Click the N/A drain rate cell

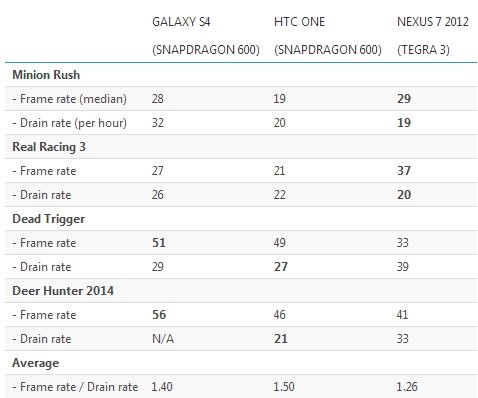click(163, 339)
